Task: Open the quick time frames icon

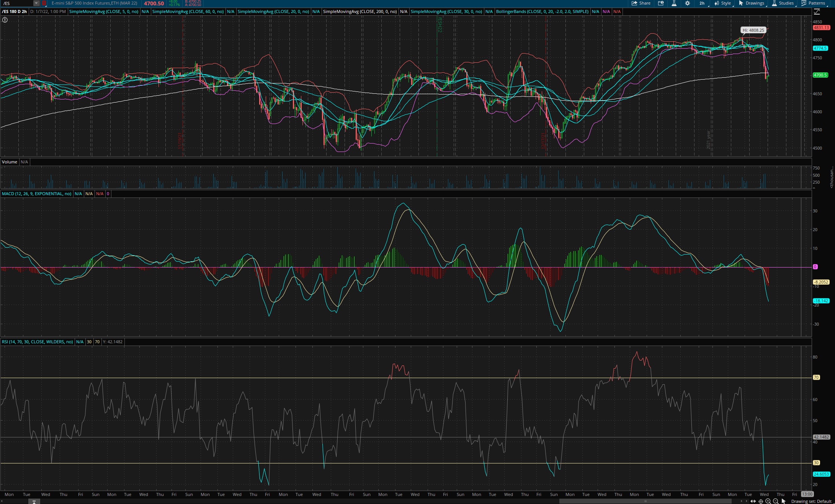Action: [x=661, y=3]
